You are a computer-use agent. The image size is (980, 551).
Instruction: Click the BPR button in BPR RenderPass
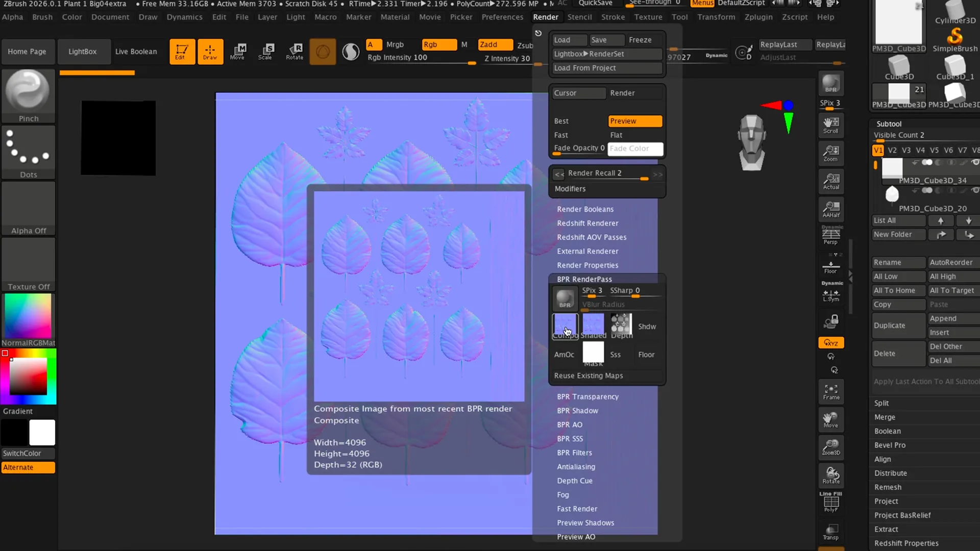tap(565, 298)
